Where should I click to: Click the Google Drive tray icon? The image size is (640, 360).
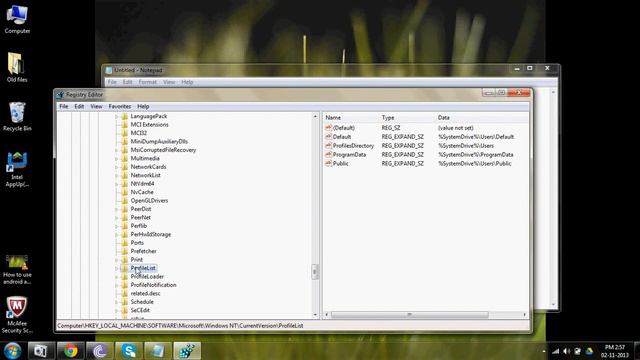589,351
